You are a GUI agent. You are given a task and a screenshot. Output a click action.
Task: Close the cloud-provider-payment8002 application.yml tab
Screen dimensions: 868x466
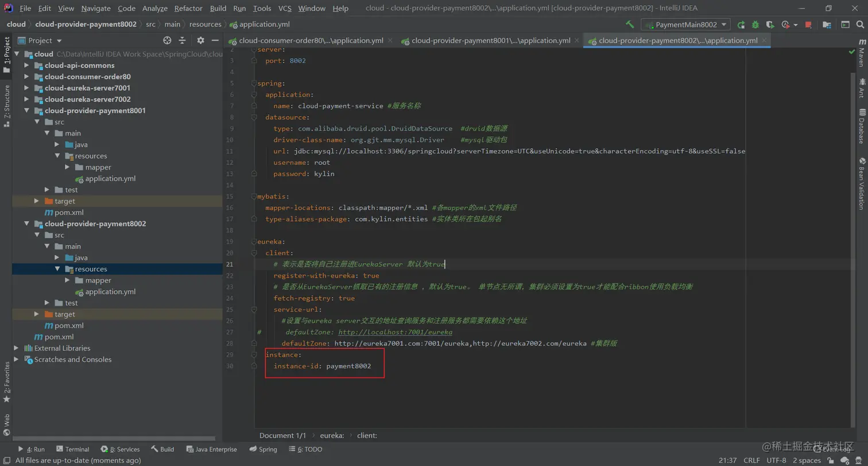(764, 40)
